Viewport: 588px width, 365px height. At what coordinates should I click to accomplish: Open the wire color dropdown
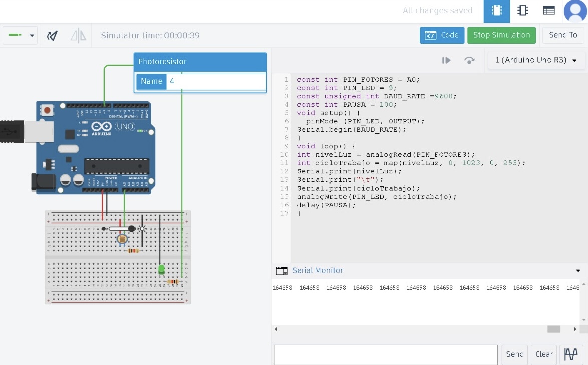click(21, 35)
